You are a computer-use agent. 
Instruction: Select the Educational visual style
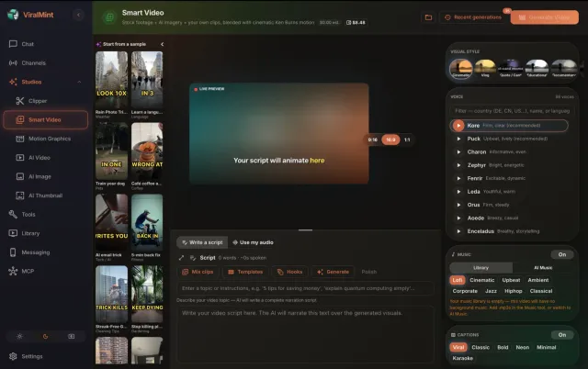[537, 68]
